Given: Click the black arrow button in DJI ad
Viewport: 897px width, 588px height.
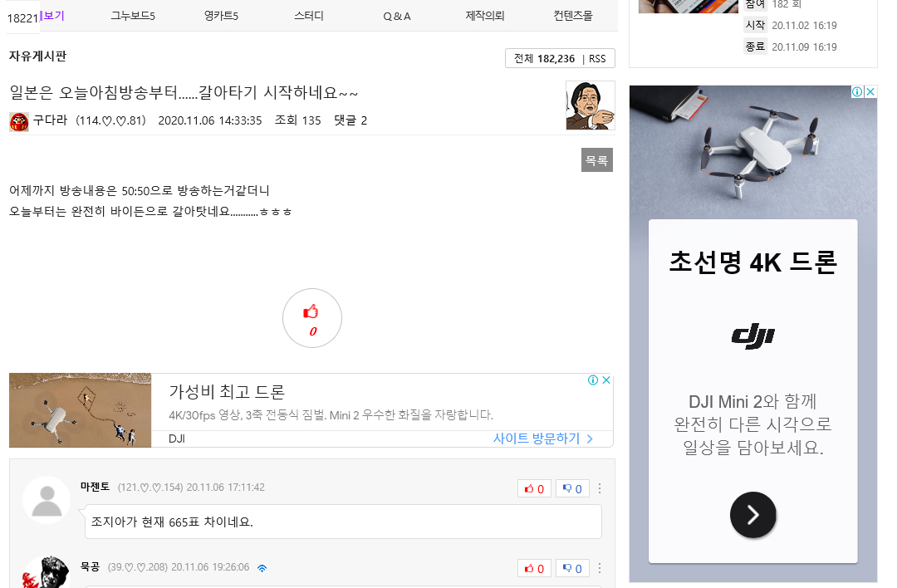Looking at the screenshot, I should tap(752, 515).
